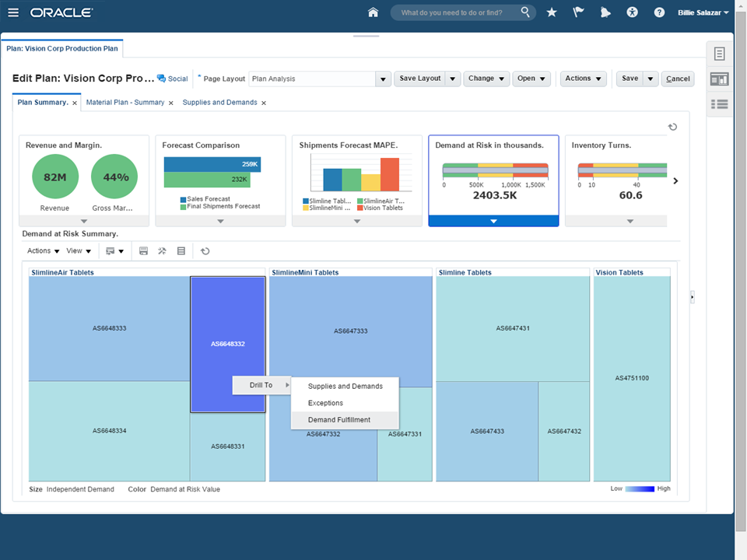Open the list panel icon in right sidebar
Viewport: 747px width, 560px height.
coord(719,104)
